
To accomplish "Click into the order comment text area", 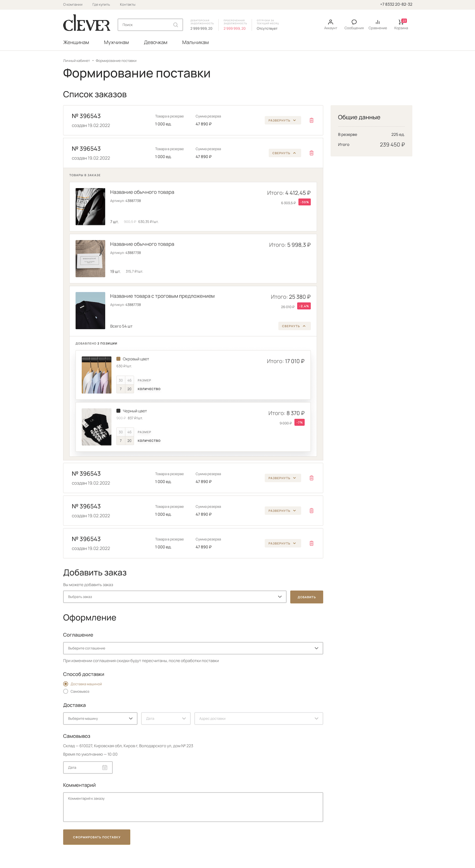I will point(193,807).
